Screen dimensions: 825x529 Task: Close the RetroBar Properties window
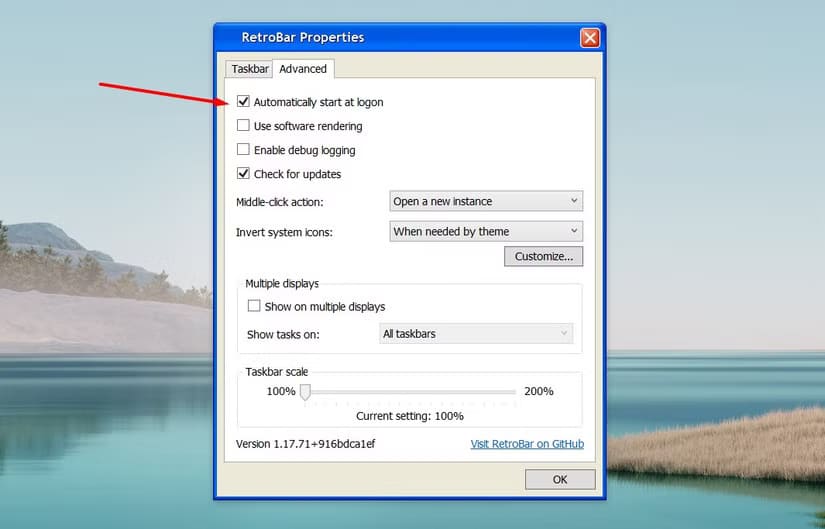coord(590,38)
